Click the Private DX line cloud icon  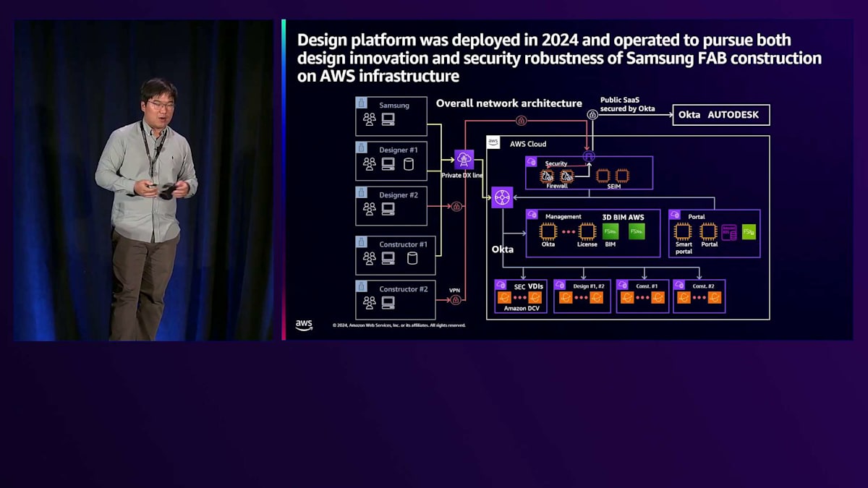pos(464,160)
